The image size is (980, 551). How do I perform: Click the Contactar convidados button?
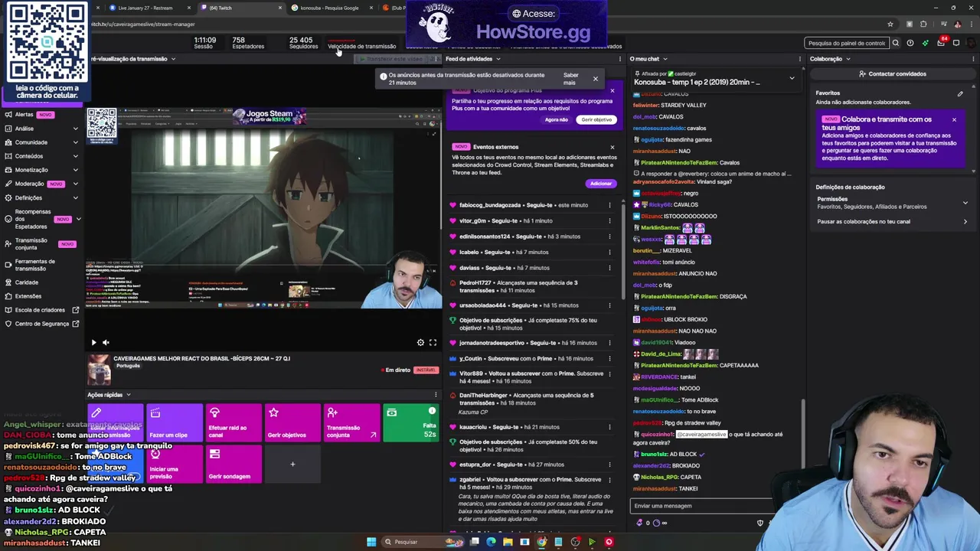pos(892,74)
